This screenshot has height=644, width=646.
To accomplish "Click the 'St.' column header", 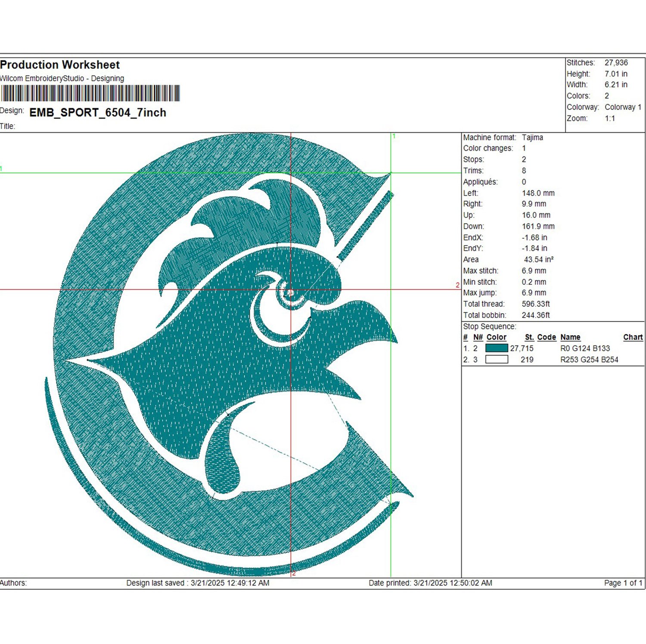I will click(529, 337).
